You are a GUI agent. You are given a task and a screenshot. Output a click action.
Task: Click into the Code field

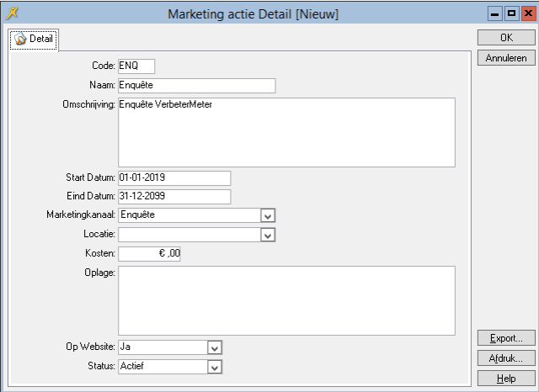[x=136, y=66]
